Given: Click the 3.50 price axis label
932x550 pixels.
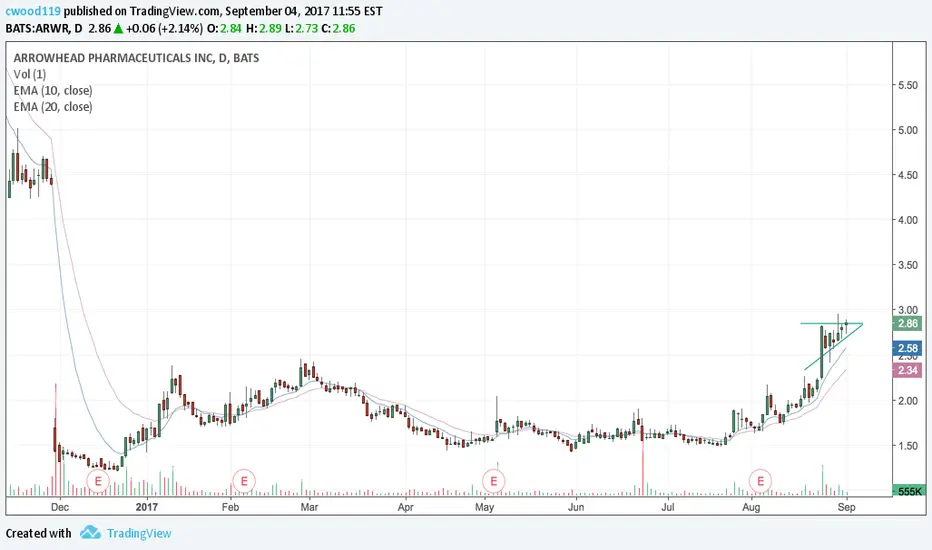Looking at the screenshot, I should [x=908, y=265].
